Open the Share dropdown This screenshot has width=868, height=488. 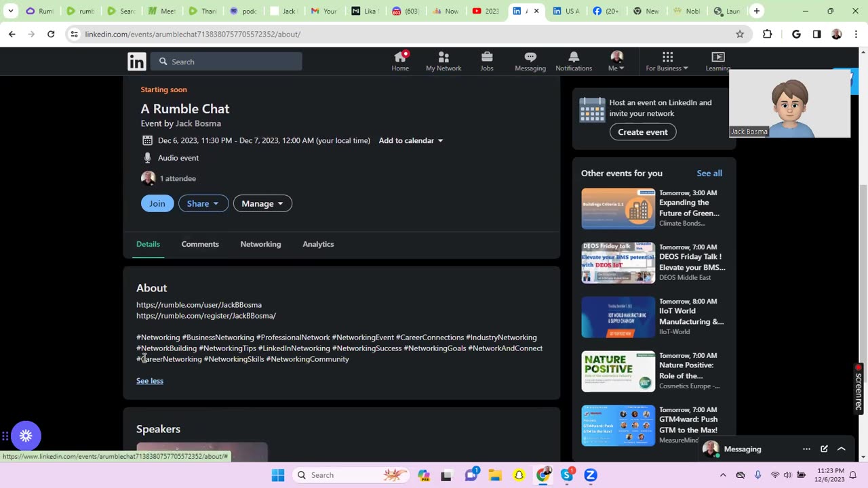(203, 203)
